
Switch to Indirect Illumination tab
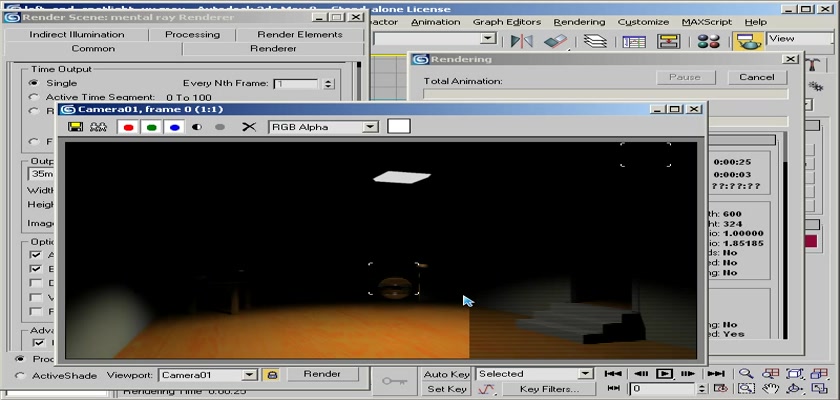coord(77,34)
